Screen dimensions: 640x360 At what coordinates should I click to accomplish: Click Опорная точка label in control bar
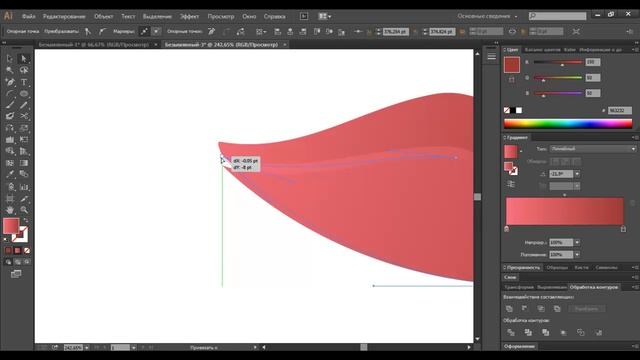pyautogui.click(x=23, y=31)
